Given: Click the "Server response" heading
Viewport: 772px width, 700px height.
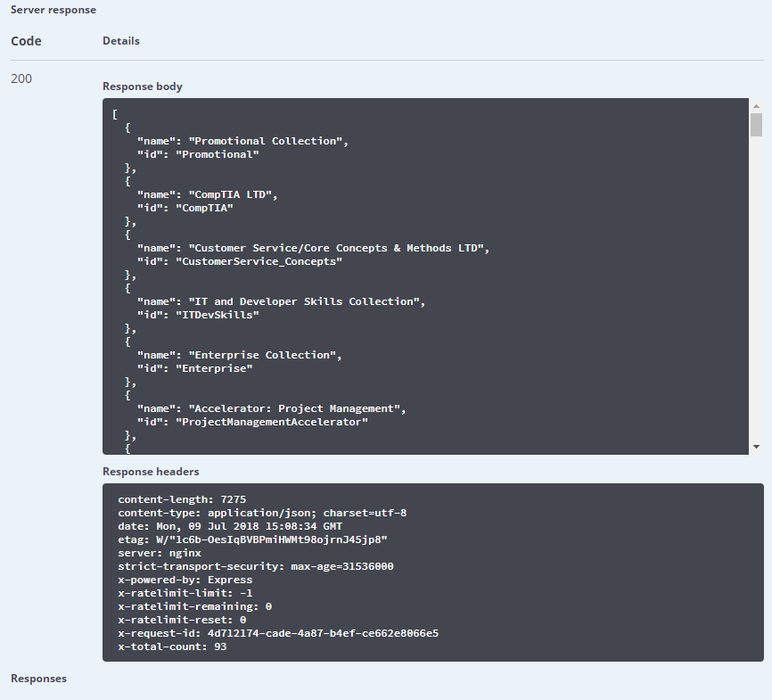Looking at the screenshot, I should pyautogui.click(x=53, y=10).
